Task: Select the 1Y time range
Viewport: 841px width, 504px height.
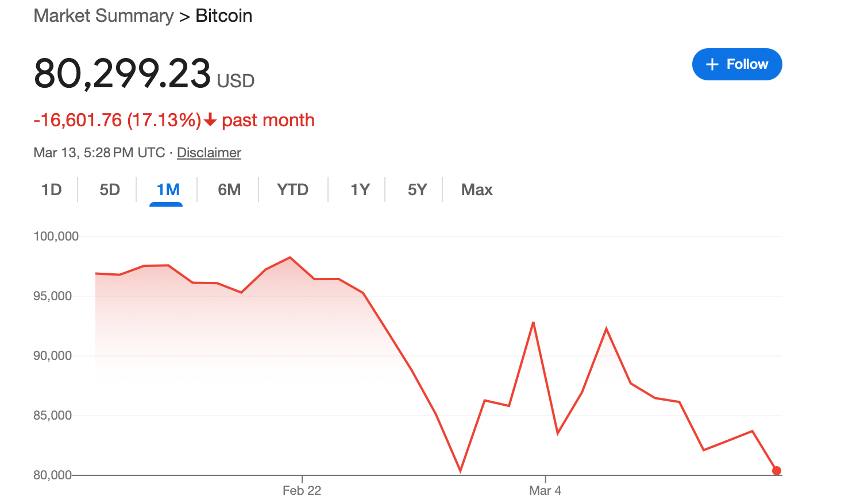Action: tap(360, 189)
